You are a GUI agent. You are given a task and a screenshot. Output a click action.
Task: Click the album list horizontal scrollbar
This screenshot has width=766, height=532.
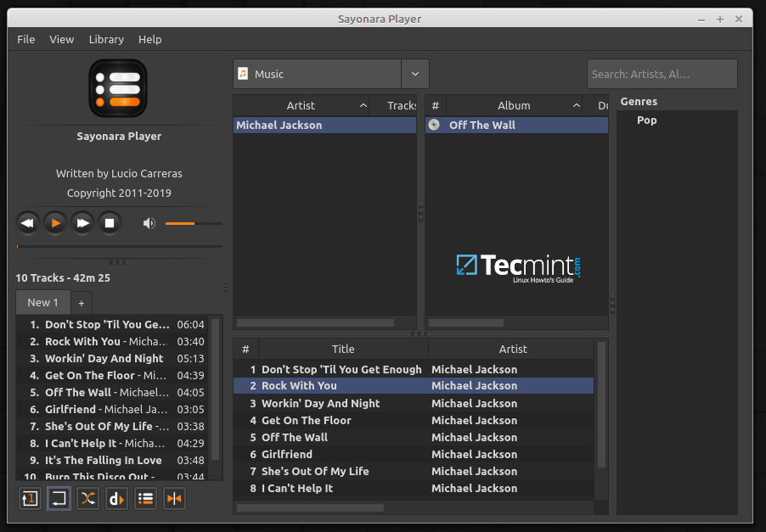pos(466,322)
